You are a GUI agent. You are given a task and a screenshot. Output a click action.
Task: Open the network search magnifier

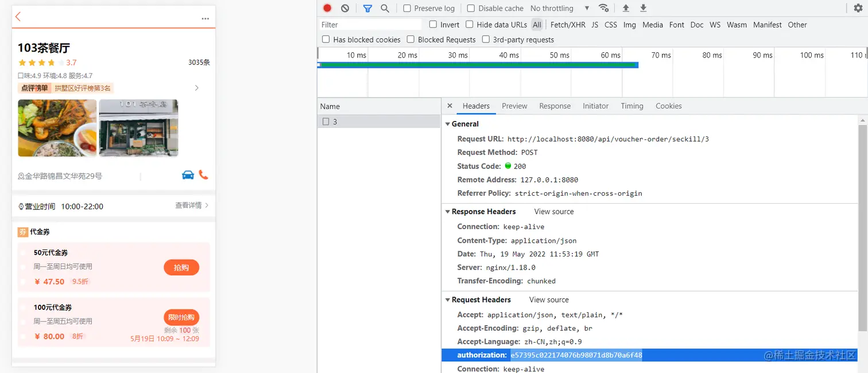[x=385, y=8]
